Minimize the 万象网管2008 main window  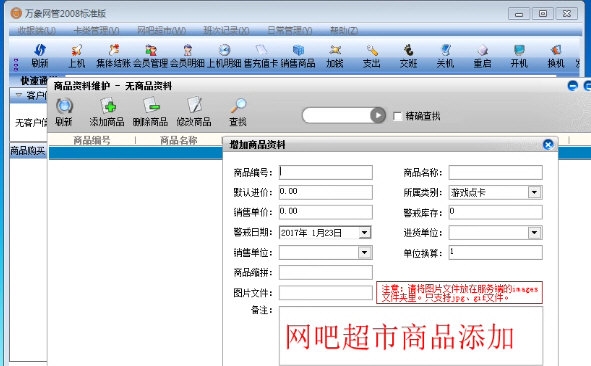click(519, 14)
